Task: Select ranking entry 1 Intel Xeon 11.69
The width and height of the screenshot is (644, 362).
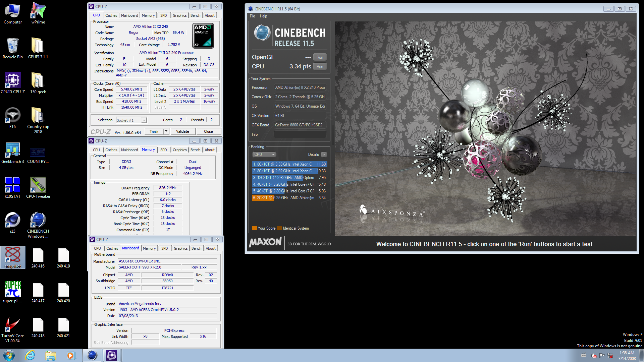Action: click(x=289, y=164)
